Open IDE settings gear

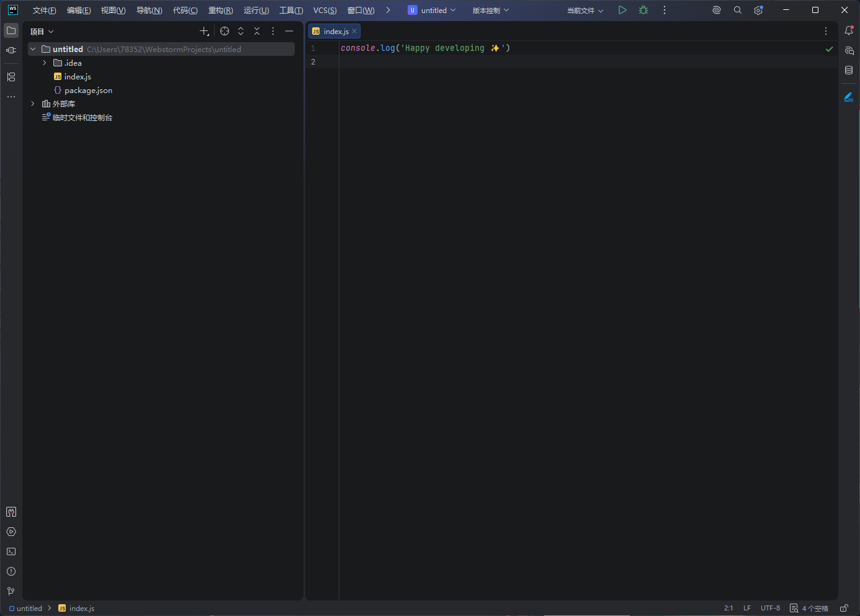(758, 10)
